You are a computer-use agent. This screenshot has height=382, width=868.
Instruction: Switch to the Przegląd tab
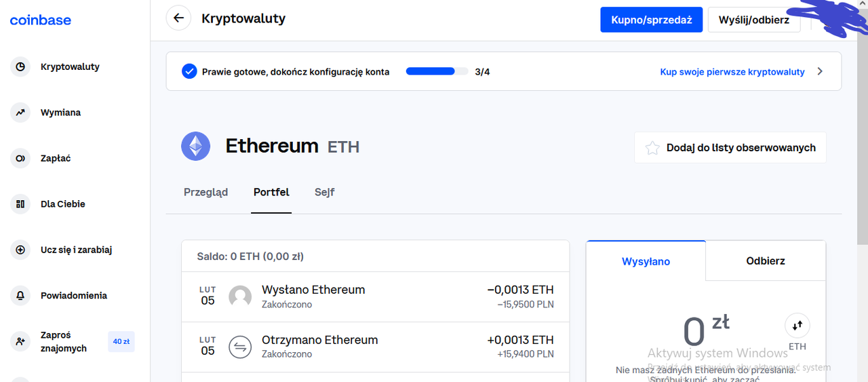click(x=205, y=192)
